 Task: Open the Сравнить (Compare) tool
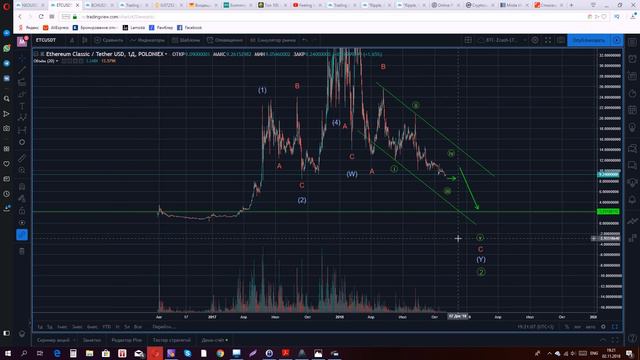(109, 40)
